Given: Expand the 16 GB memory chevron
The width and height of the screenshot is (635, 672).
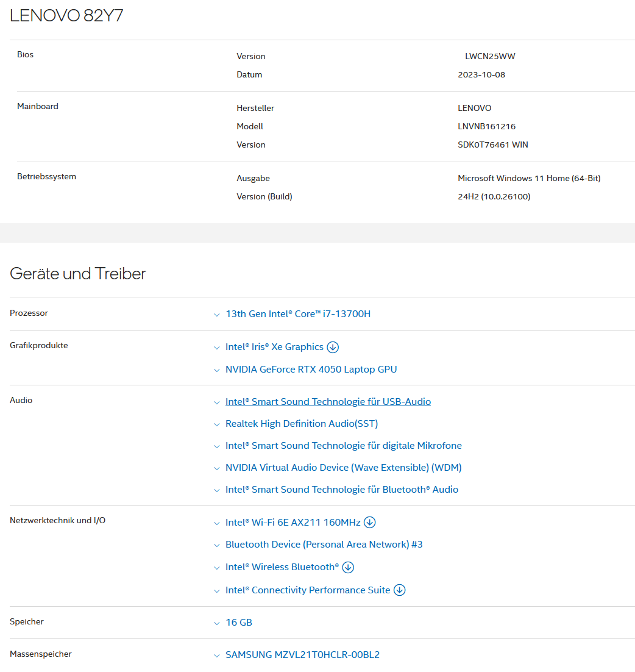Looking at the screenshot, I should (x=217, y=624).
